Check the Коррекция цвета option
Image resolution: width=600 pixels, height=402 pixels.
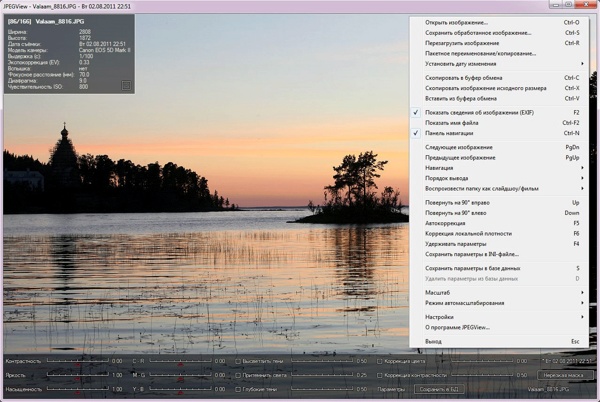[381, 360]
